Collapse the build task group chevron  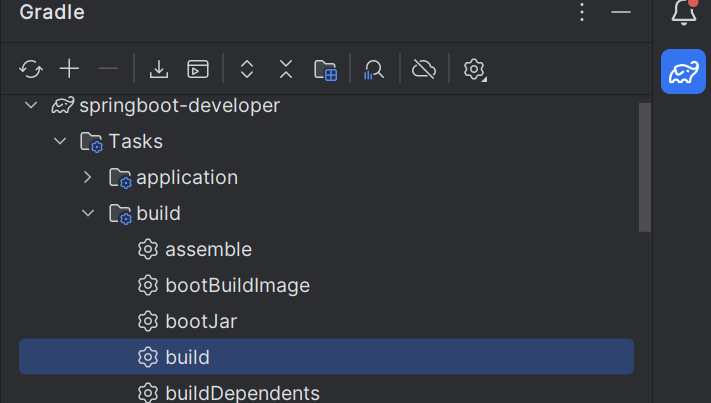pyautogui.click(x=88, y=213)
